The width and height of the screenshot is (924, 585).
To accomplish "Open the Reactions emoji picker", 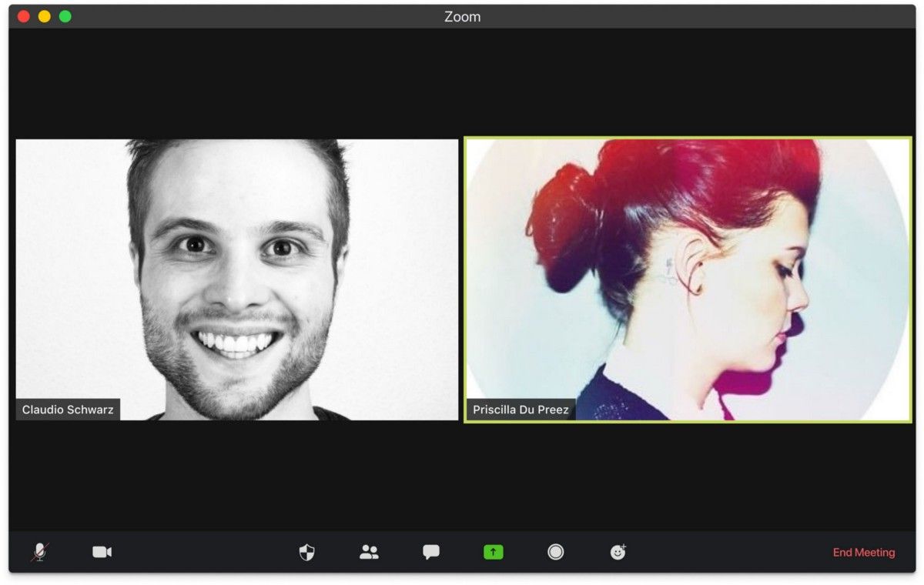I will (x=618, y=551).
